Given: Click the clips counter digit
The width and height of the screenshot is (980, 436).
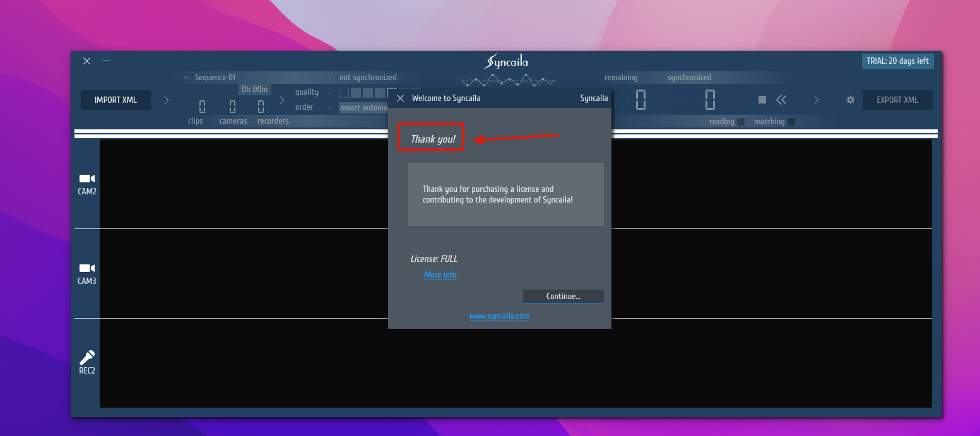Looking at the screenshot, I should point(202,107).
